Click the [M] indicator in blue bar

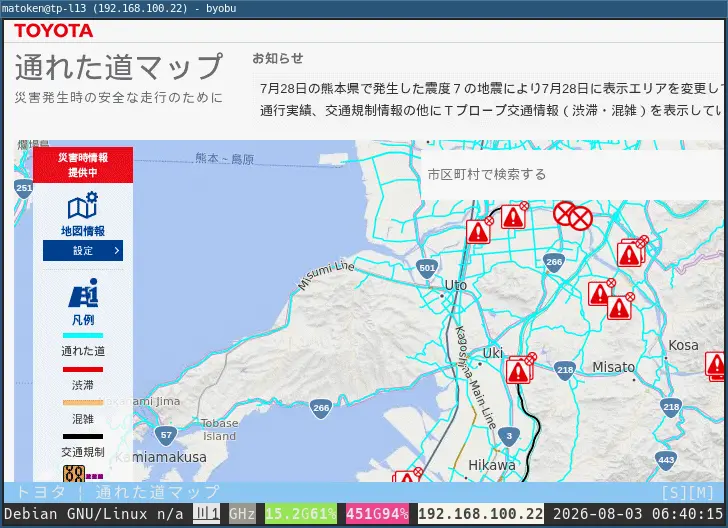(x=701, y=493)
